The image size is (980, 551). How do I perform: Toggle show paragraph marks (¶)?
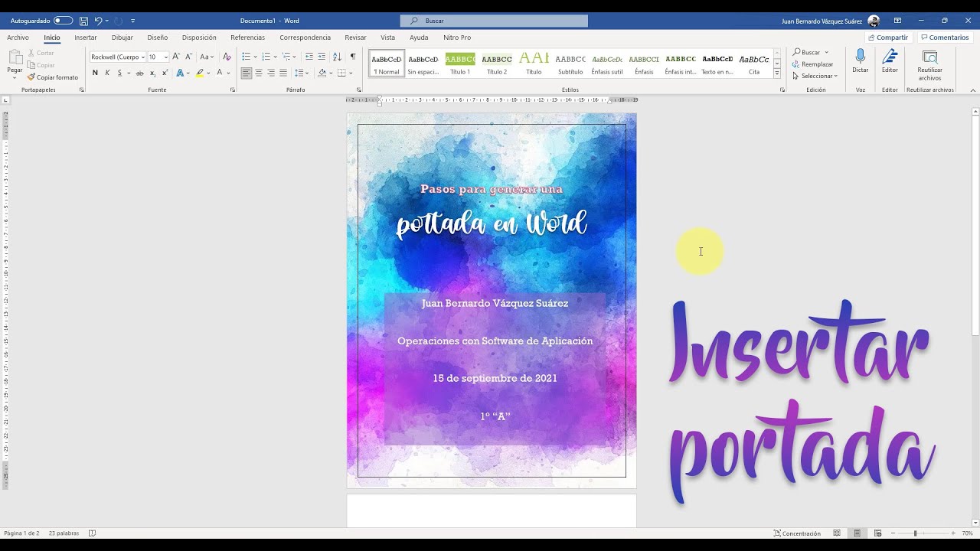tap(353, 57)
